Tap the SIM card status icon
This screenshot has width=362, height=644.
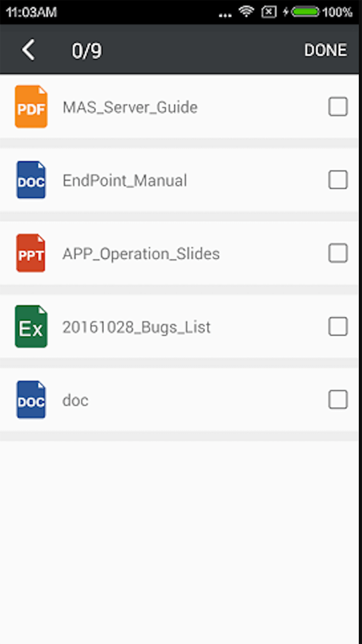269,12
